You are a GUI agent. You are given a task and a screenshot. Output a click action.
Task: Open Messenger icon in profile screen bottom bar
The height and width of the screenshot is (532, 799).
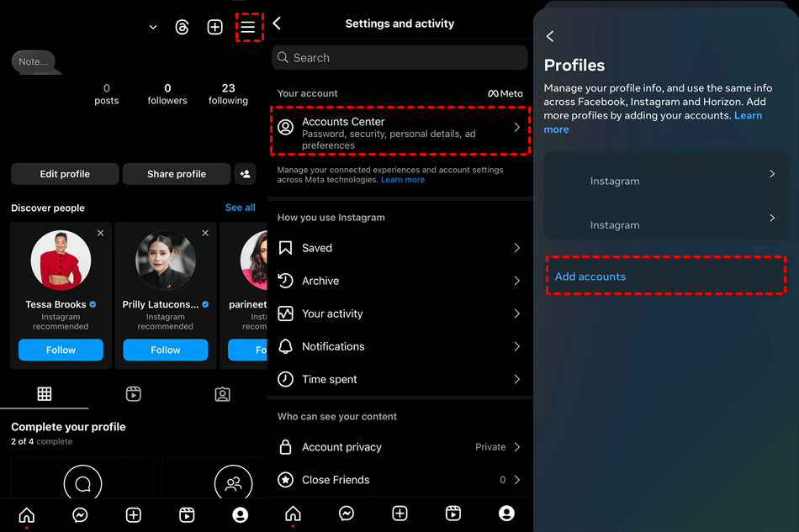click(80, 515)
